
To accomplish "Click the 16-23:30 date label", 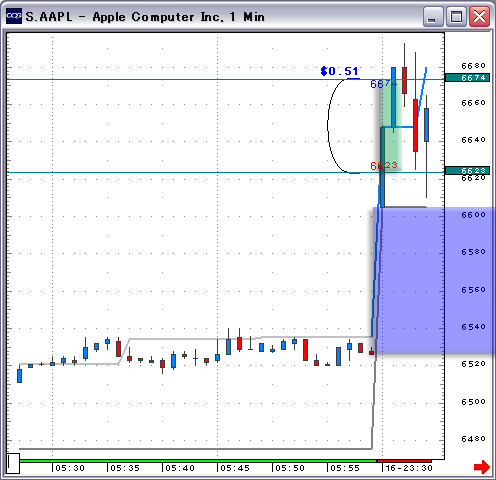I will click(x=409, y=468).
